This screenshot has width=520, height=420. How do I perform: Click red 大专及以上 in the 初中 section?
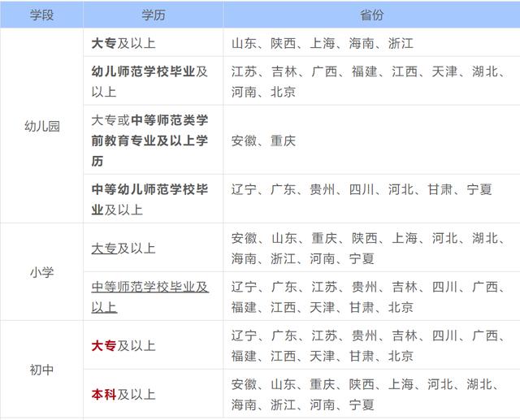(123, 345)
